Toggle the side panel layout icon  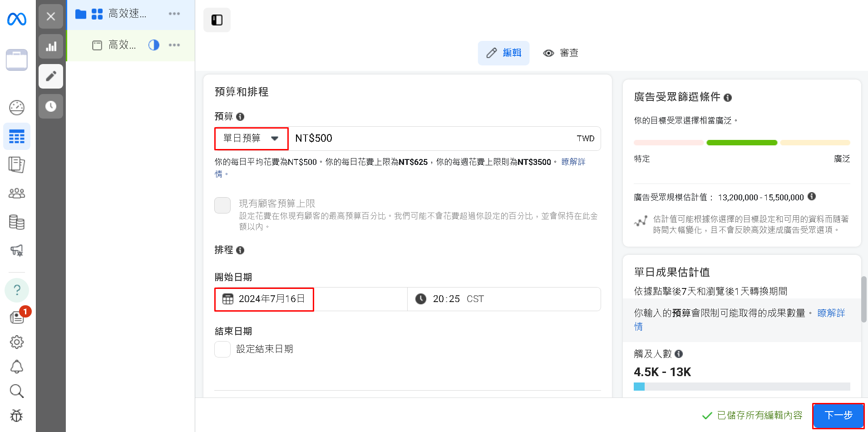[x=217, y=20]
